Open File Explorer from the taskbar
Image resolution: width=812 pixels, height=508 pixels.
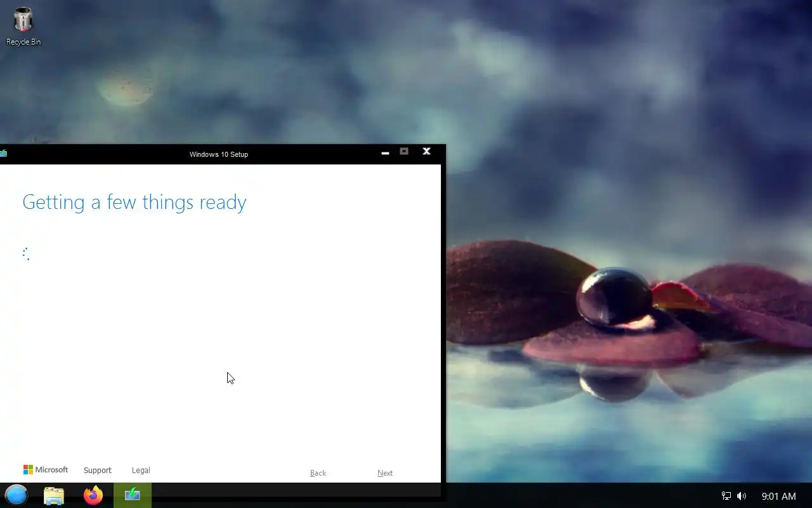[x=54, y=495]
